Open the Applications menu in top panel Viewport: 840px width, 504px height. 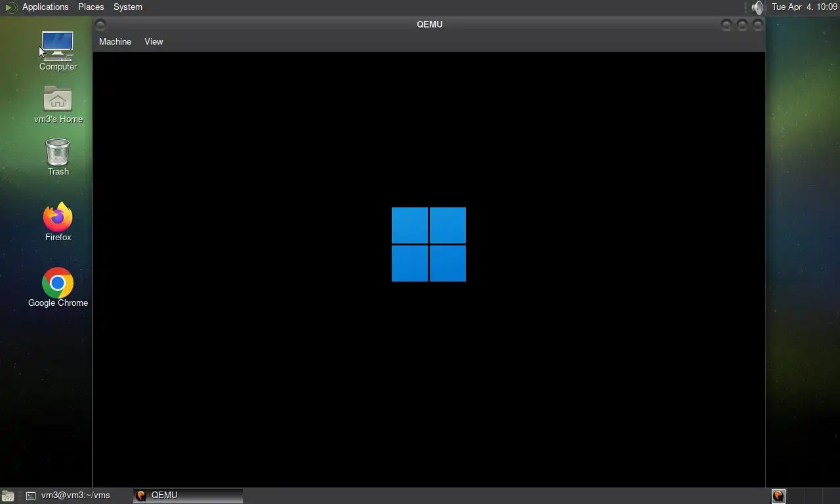pos(45,7)
